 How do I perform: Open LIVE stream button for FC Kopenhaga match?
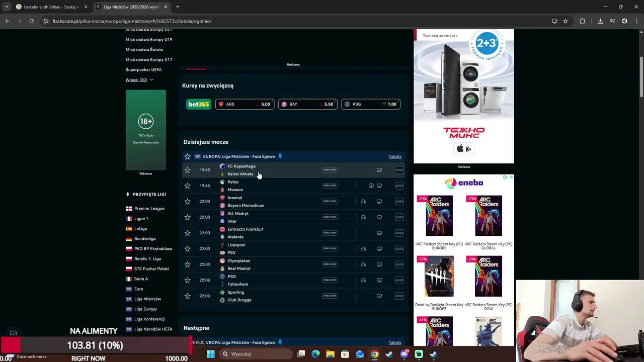(399, 170)
